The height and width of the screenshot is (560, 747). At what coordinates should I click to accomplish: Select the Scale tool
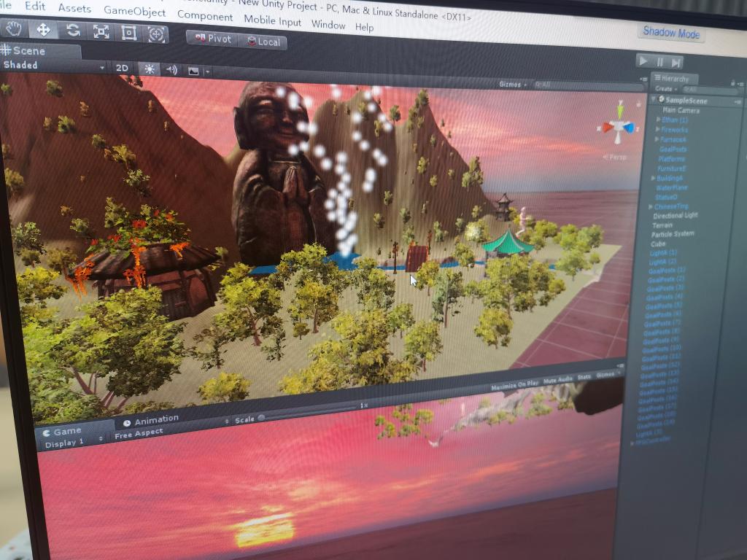(101, 31)
